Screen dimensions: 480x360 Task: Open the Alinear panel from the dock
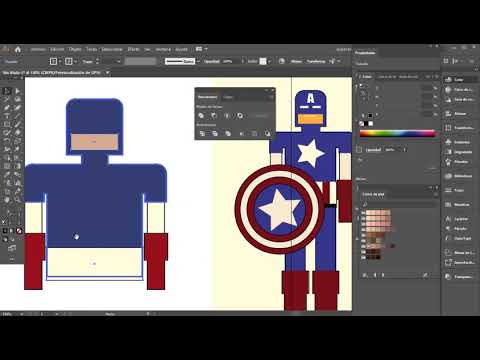coord(459,114)
